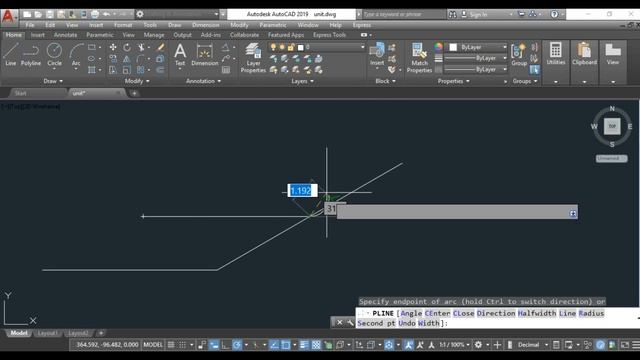
Task: Toggle object snap in status bar
Action: pyautogui.click(x=286, y=345)
